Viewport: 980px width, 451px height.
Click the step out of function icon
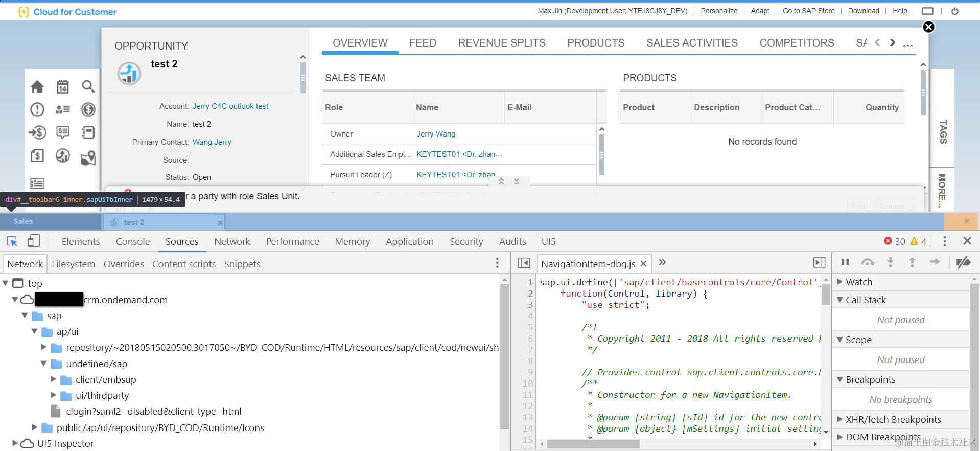click(x=912, y=262)
